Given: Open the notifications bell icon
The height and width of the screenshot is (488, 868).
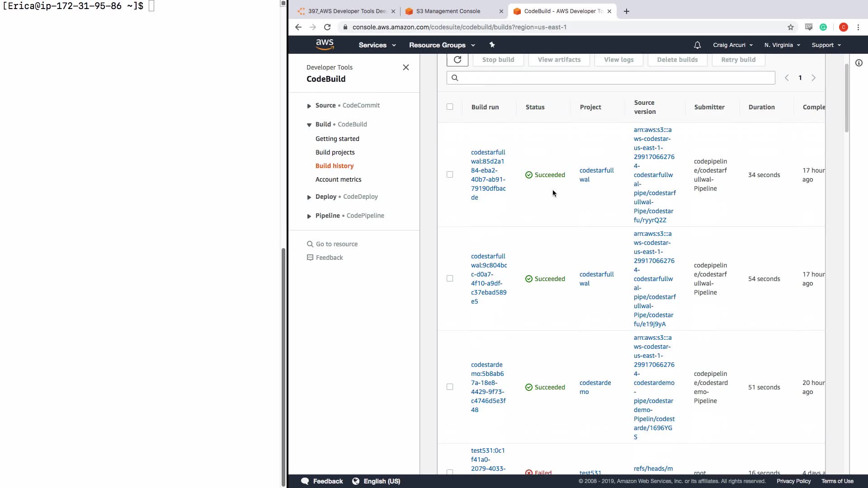Looking at the screenshot, I should (697, 45).
